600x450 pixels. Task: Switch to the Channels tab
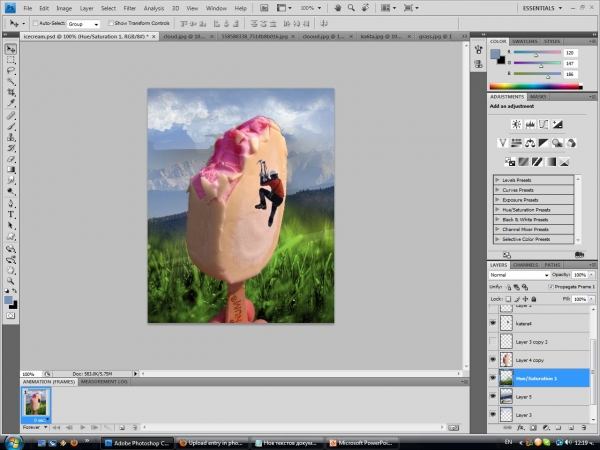pyautogui.click(x=525, y=265)
